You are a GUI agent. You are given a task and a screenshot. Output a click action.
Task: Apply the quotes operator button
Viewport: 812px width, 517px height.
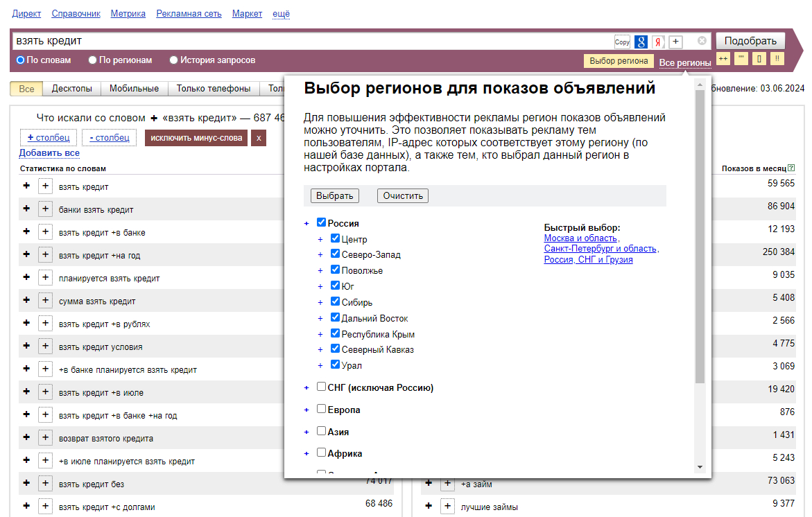tap(741, 58)
